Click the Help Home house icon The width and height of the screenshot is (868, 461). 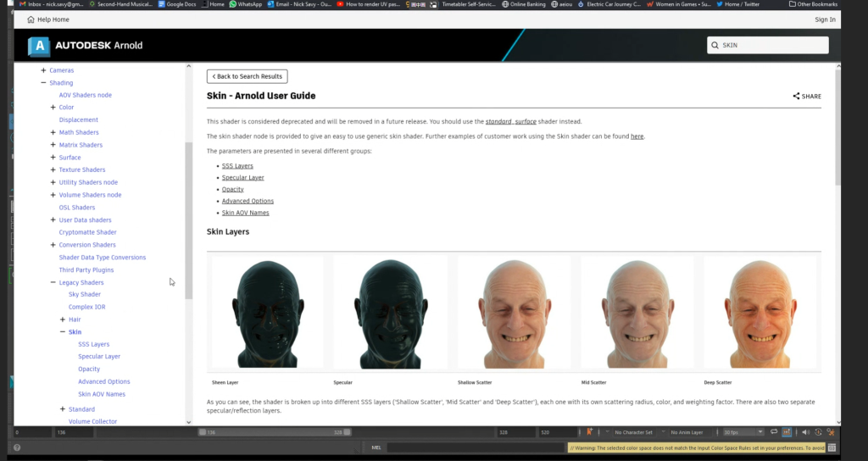(x=31, y=19)
